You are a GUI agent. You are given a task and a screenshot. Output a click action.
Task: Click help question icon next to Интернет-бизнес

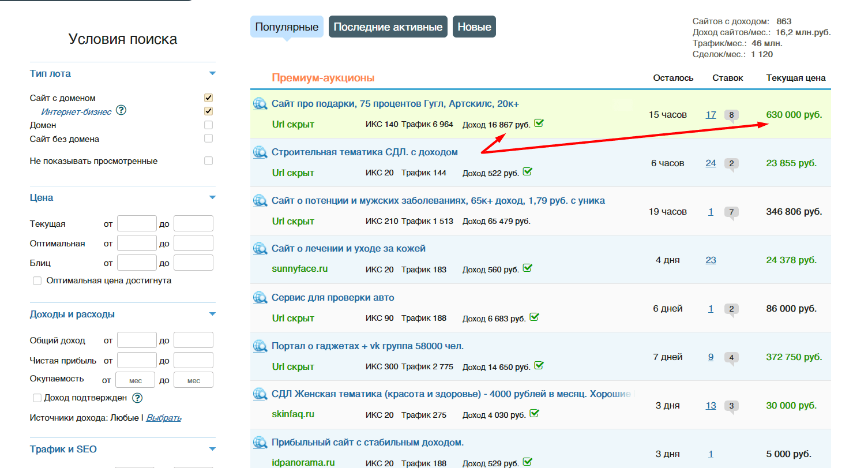pyautogui.click(x=121, y=110)
